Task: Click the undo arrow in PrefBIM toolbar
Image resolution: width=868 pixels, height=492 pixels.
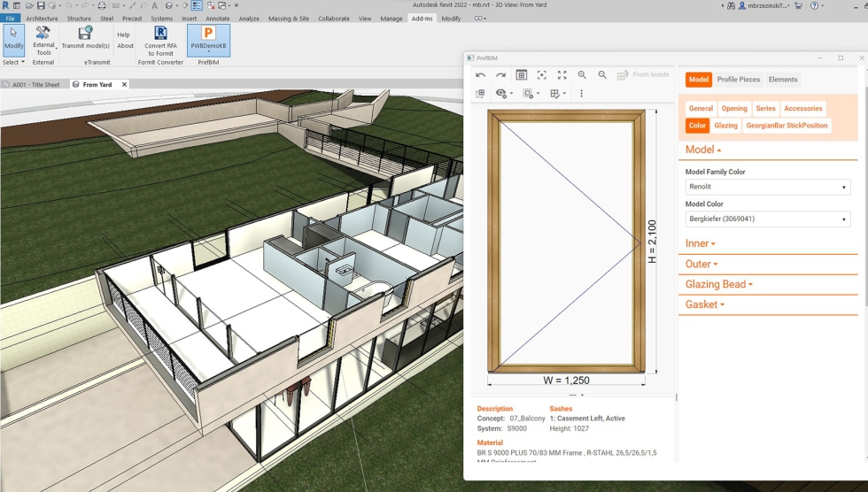Action: [x=480, y=75]
